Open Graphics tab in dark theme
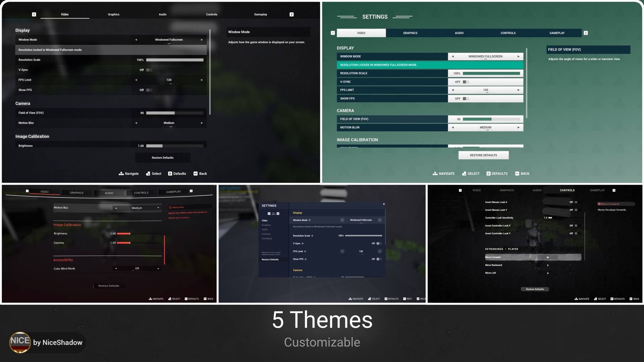This screenshot has height=362, width=644. pyautogui.click(x=114, y=14)
